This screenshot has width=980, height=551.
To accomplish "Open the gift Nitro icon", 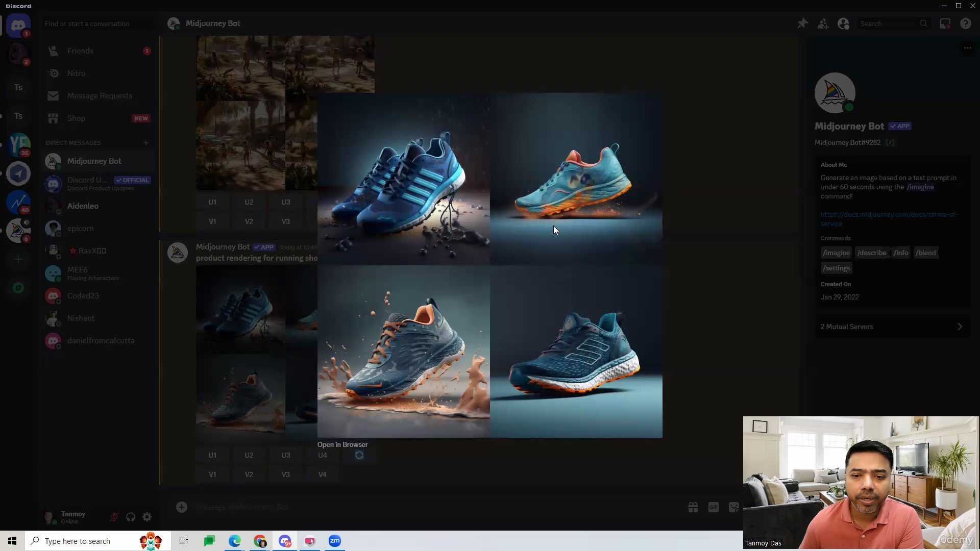I will click(x=693, y=507).
